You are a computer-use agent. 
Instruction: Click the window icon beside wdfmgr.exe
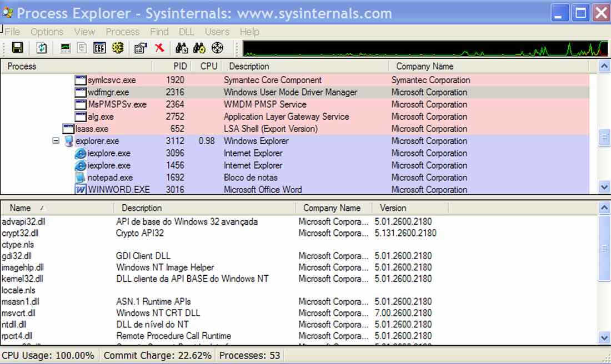tap(81, 92)
